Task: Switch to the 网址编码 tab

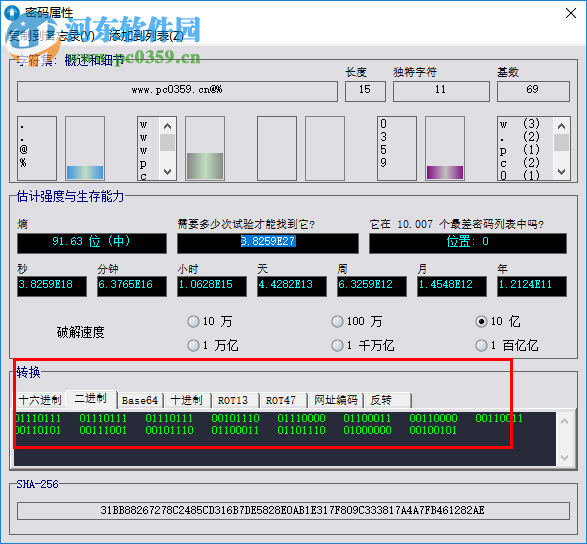Action: coord(335,400)
